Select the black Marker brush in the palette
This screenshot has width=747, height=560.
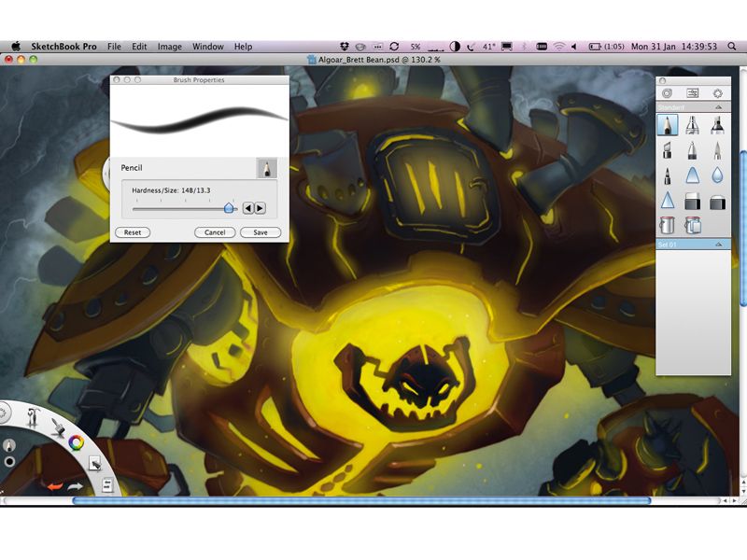[x=717, y=125]
